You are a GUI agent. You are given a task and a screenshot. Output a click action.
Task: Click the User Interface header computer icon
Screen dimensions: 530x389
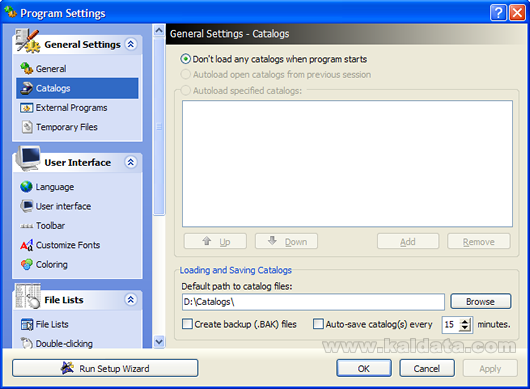[28, 158]
